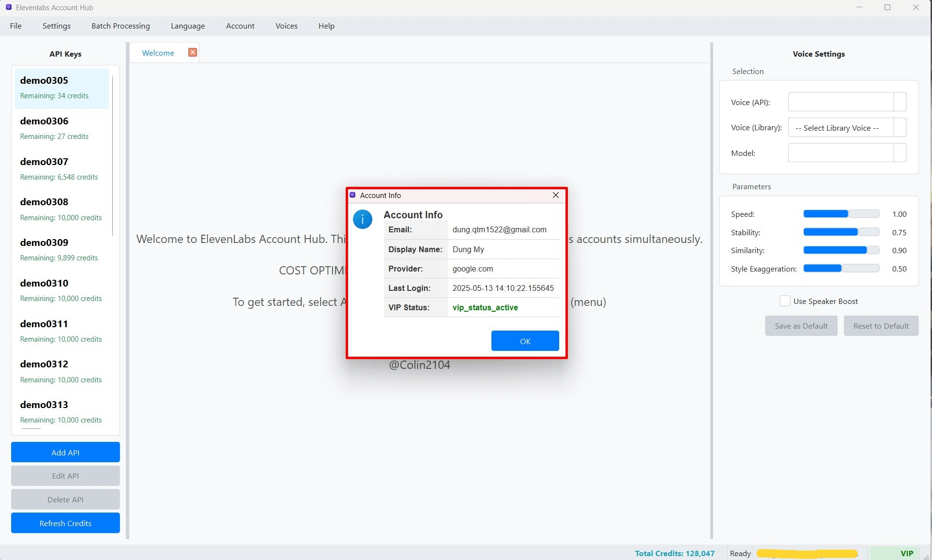Click the Style Exaggeration value 0.50
932x560 pixels.
pyautogui.click(x=899, y=269)
